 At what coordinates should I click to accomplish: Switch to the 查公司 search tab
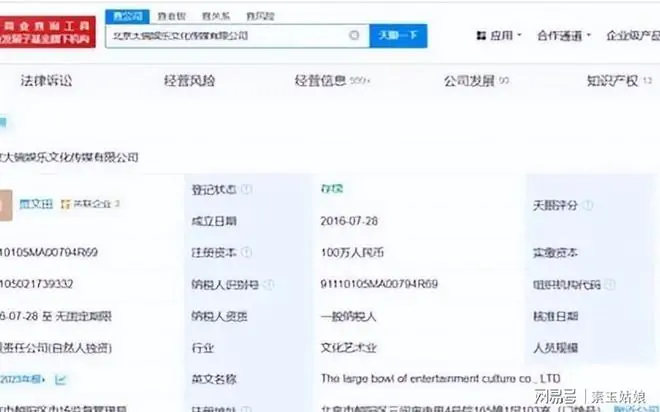click(x=127, y=16)
